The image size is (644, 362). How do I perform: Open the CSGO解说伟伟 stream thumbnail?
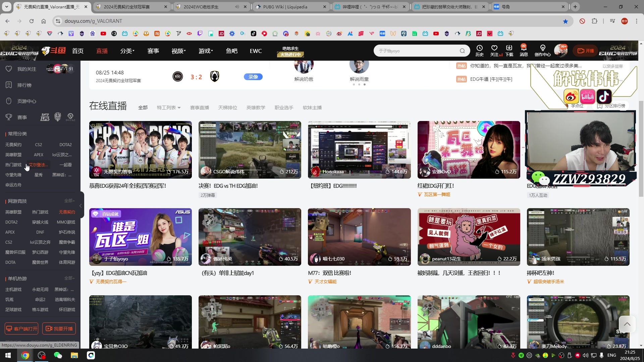[250, 150]
